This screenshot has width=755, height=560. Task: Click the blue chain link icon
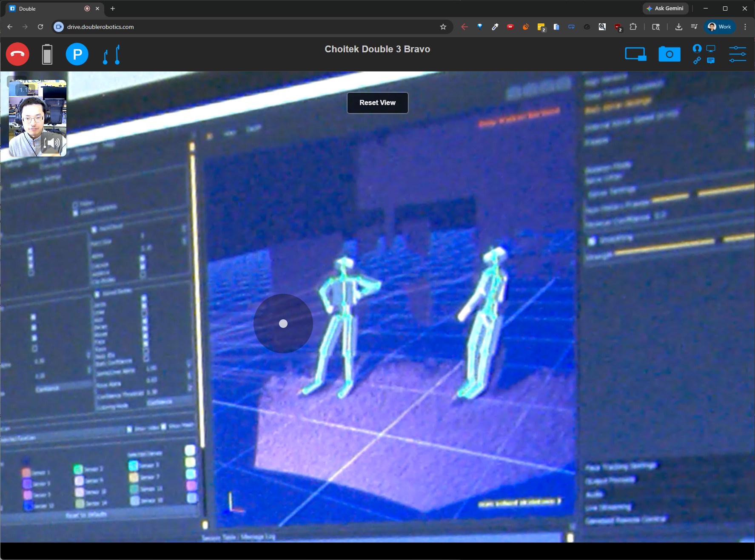(697, 61)
